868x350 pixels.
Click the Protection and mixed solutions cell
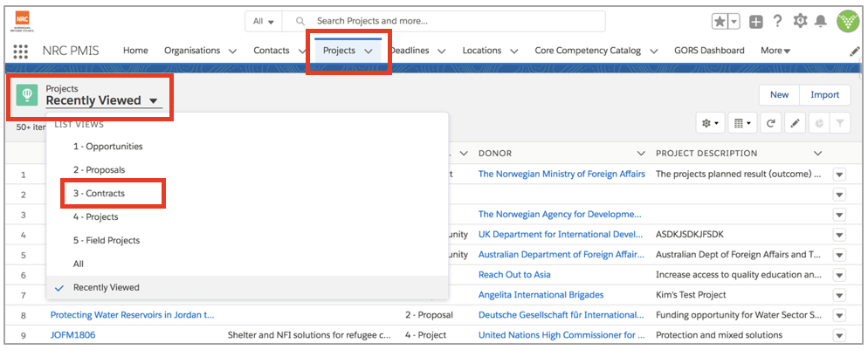(x=719, y=335)
